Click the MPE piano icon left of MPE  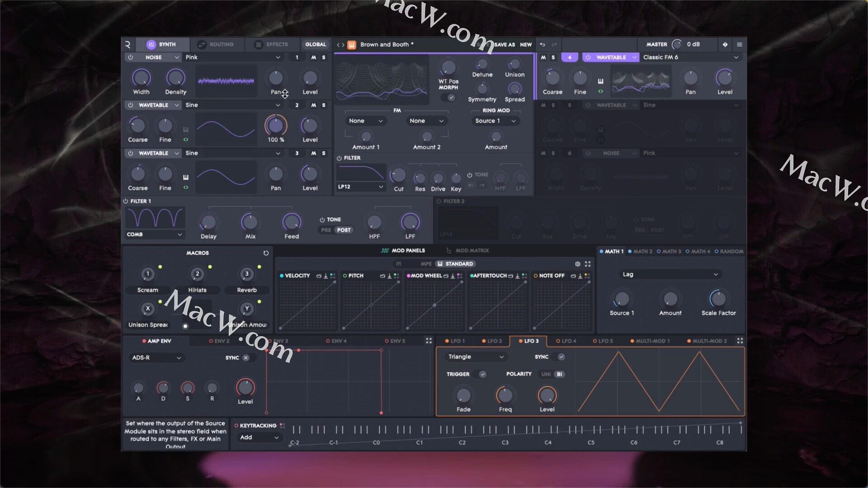[x=398, y=264]
